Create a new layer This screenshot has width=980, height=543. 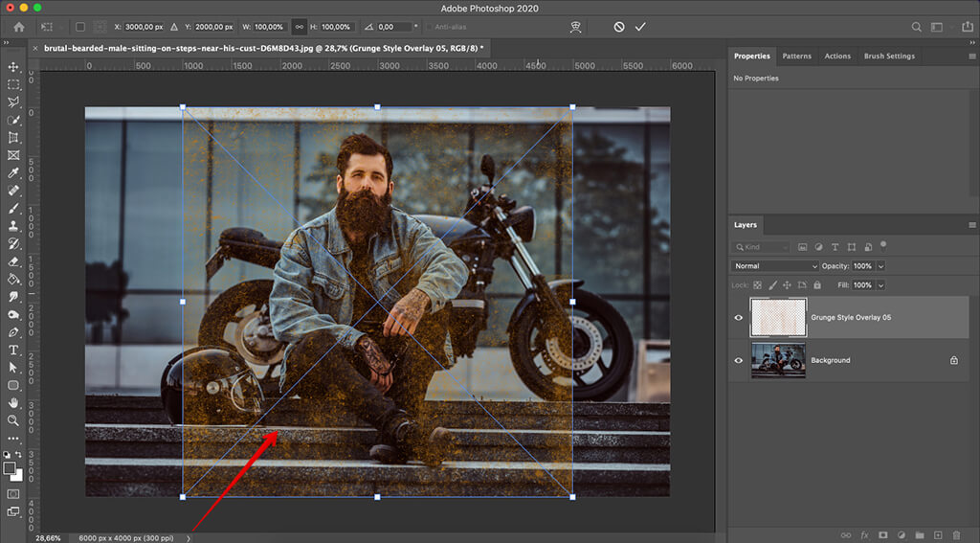[938, 535]
